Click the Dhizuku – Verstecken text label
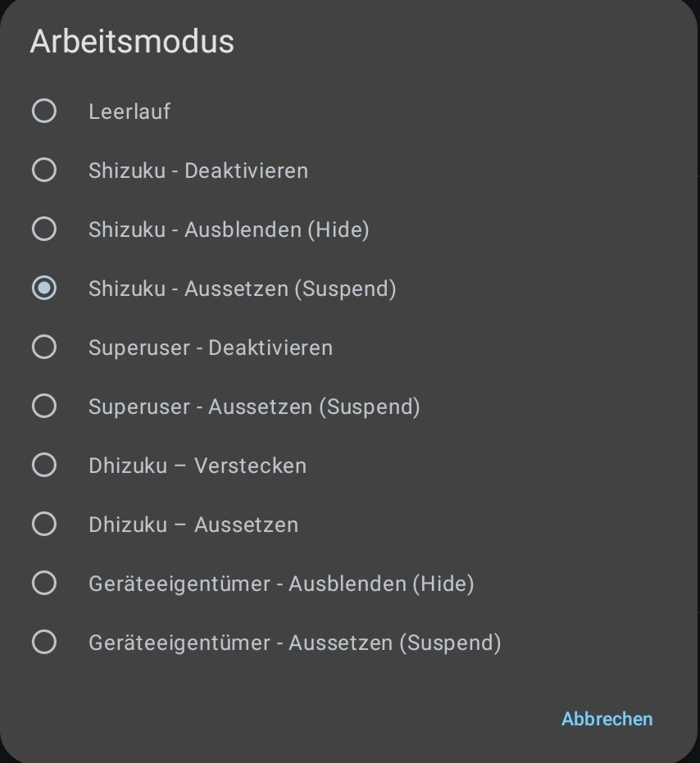Viewport: 700px width, 763px height. [x=198, y=466]
